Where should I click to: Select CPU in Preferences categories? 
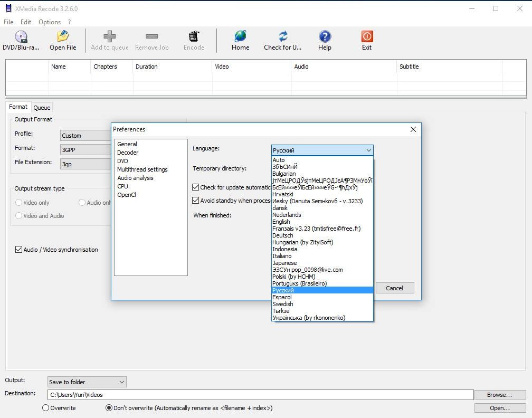coord(122,186)
